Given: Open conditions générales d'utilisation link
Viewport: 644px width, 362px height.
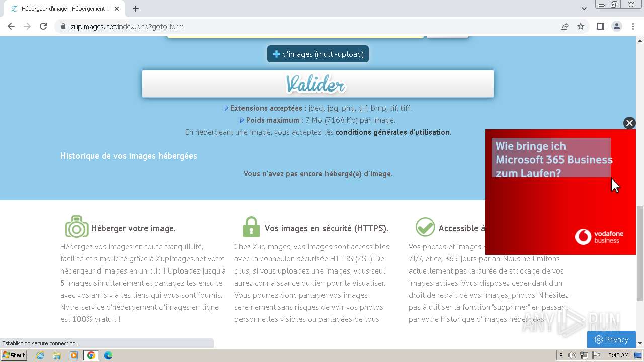Looking at the screenshot, I should 392,132.
